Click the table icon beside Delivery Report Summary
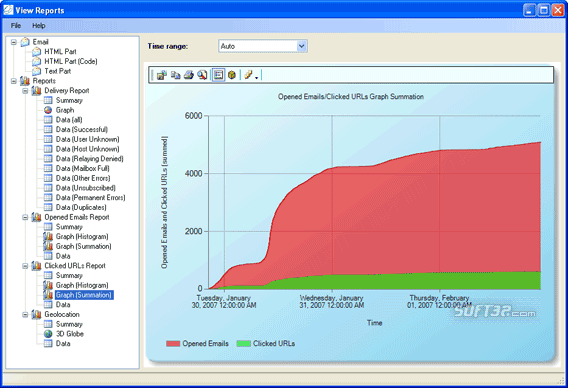 (48, 100)
